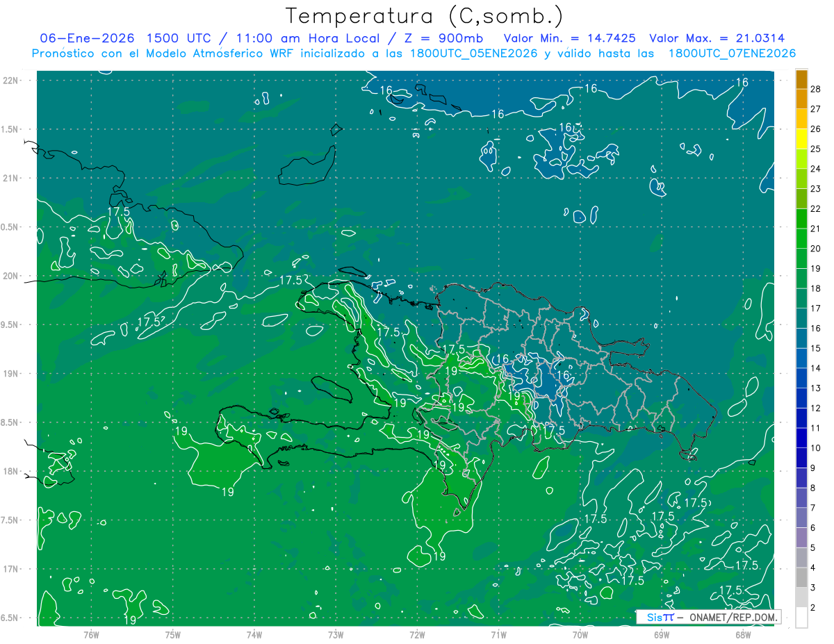Pick gray swatch between 3 and 4

(801, 578)
